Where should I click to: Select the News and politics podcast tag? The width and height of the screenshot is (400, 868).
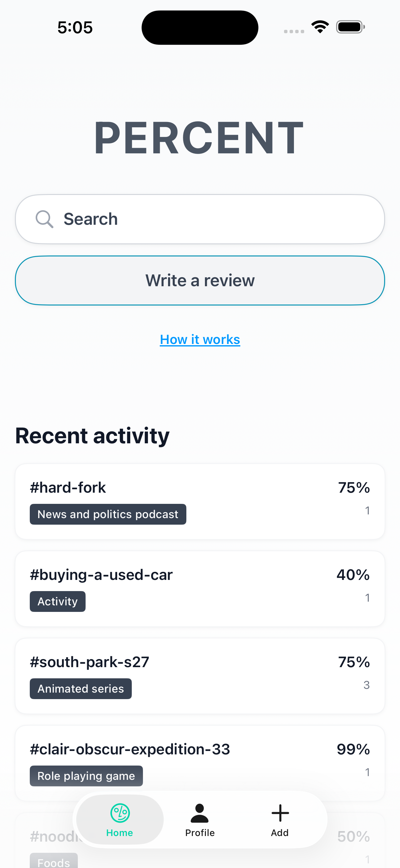[x=108, y=514]
